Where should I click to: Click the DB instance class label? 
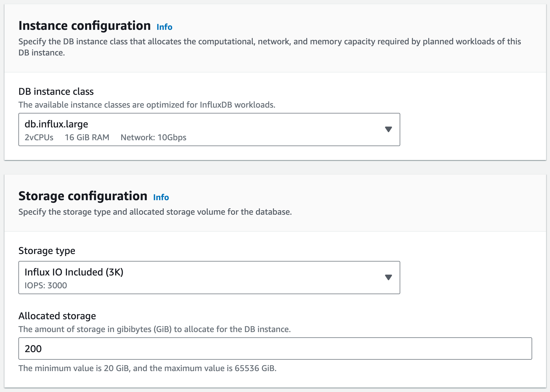(x=56, y=91)
